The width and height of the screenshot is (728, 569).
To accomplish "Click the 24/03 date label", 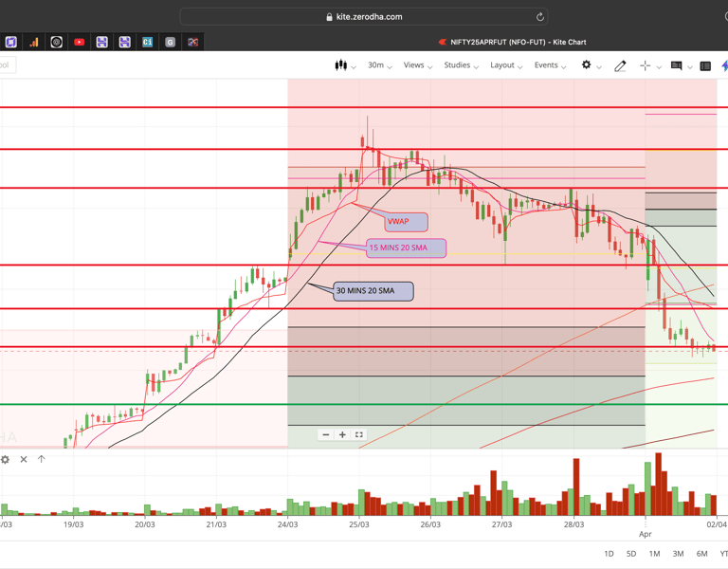I will (x=288, y=524).
